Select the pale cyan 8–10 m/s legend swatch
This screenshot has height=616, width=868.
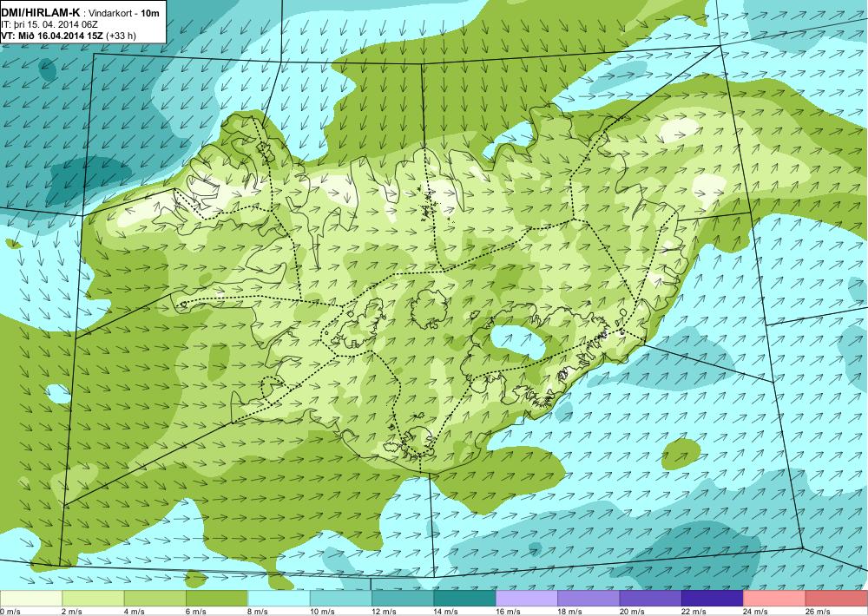point(279,599)
